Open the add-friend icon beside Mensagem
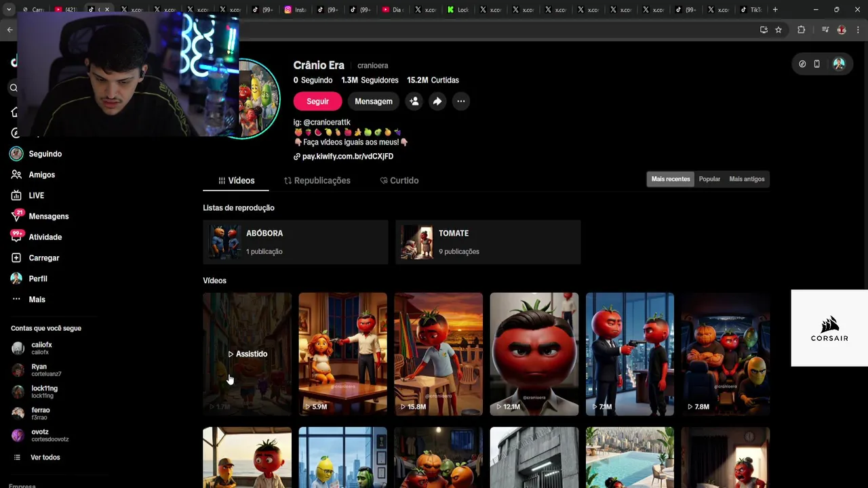This screenshot has height=488, width=868. coord(414,101)
